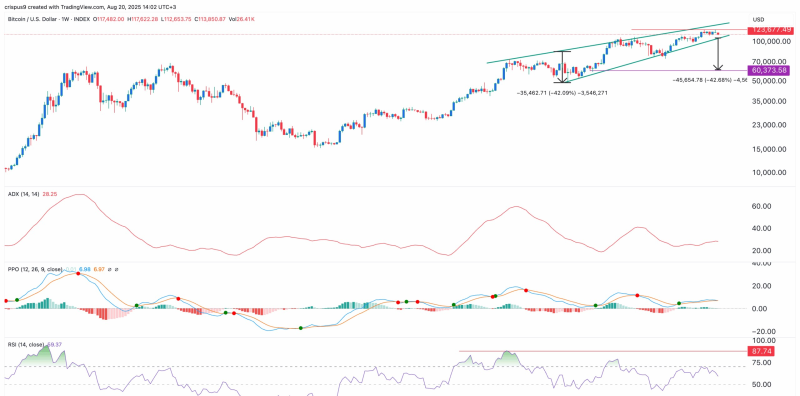The width and height of the screenshot is (800, 396).
Task: Click the red 87.74 RSI level label
Action: [x=760, y=351]
